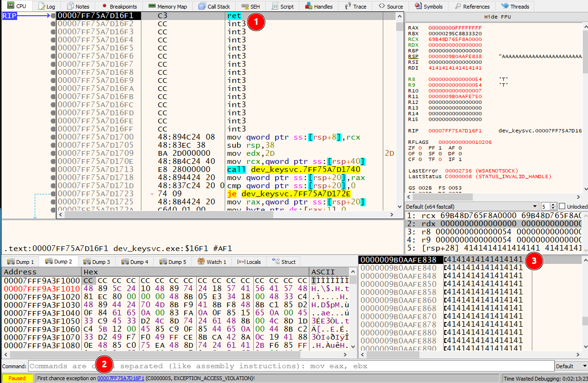Toggle breakpoint at address 00007FF75A7D1700
Viewport: 588px width, 383px height.
[53, 137]
